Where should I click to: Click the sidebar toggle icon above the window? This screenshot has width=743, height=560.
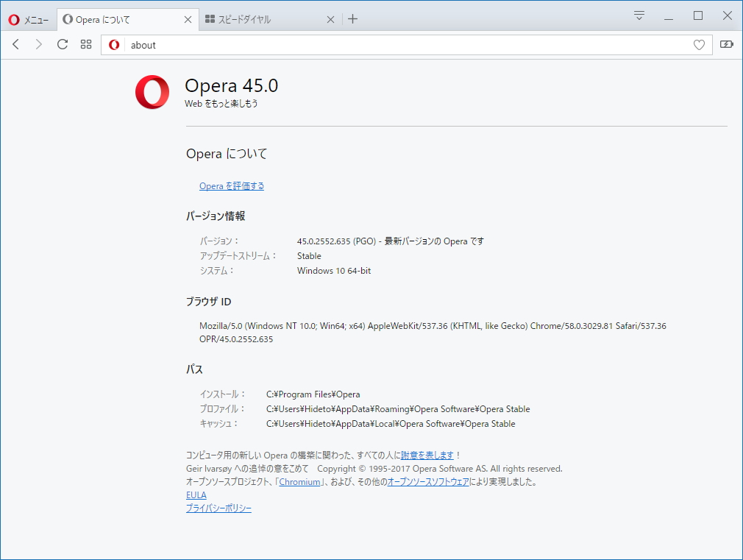pyautogui.click(x=639, y=15)
